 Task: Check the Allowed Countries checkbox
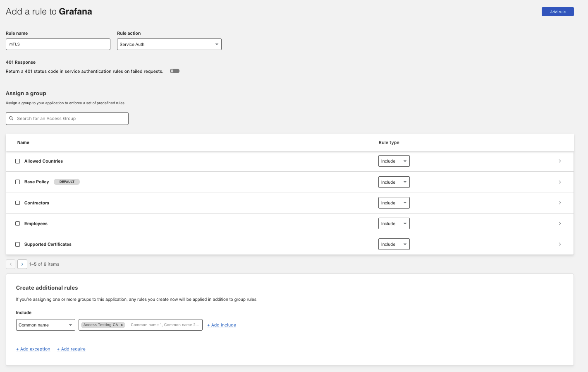point(18,161)
